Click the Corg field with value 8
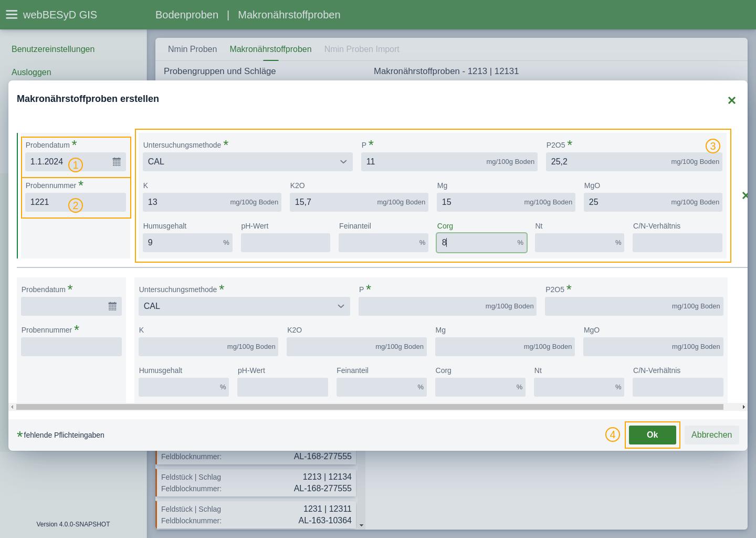This screenshot has width=756, height=538. pos(481,243)
